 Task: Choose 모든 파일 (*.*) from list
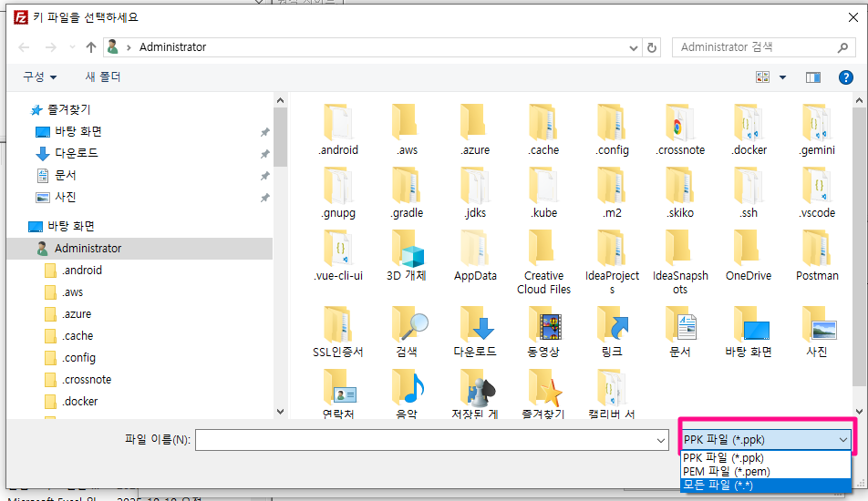click(x=766, y=485)
